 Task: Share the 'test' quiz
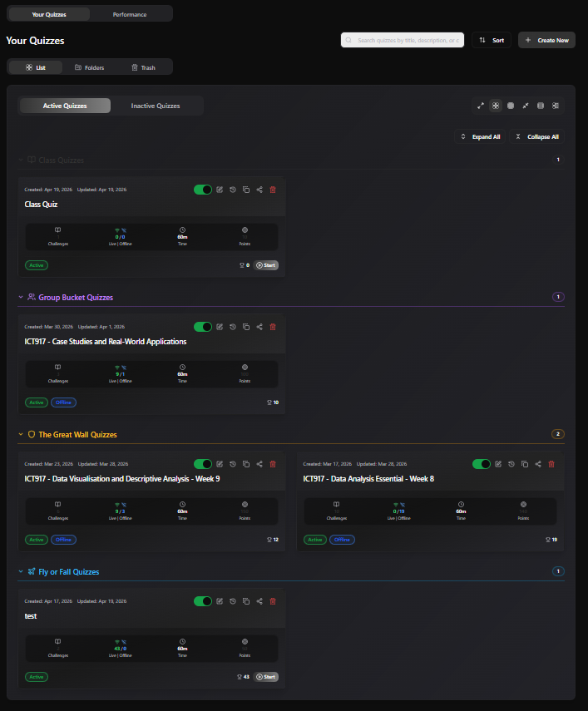[x=259, y=601]
